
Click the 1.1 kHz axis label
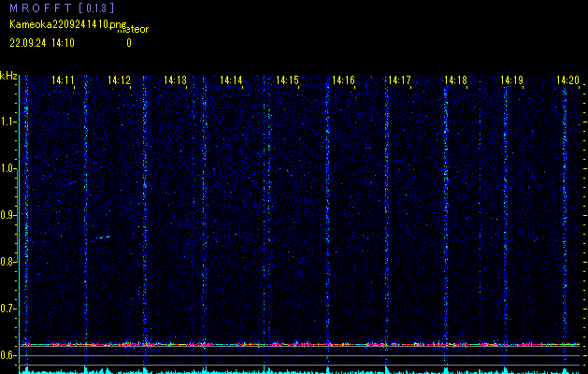tap(7, 122)
